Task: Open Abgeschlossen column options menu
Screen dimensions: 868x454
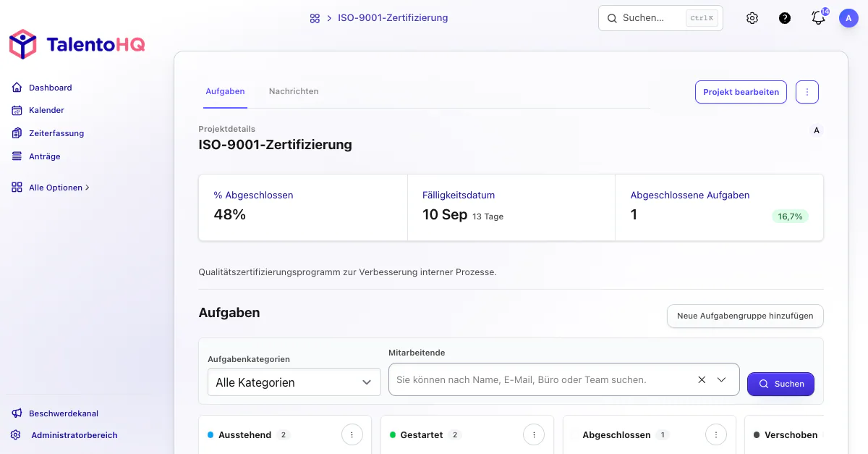Action: [x=715, y=434]
